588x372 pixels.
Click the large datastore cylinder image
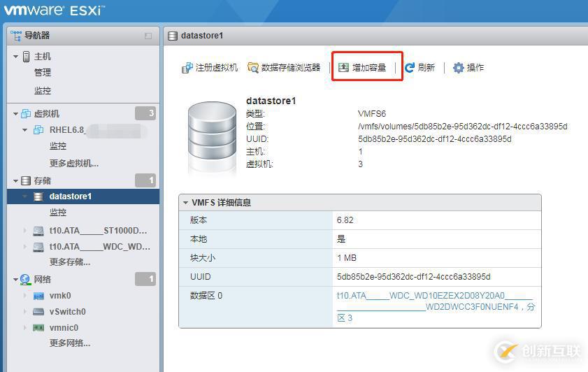tap(213, 137)
